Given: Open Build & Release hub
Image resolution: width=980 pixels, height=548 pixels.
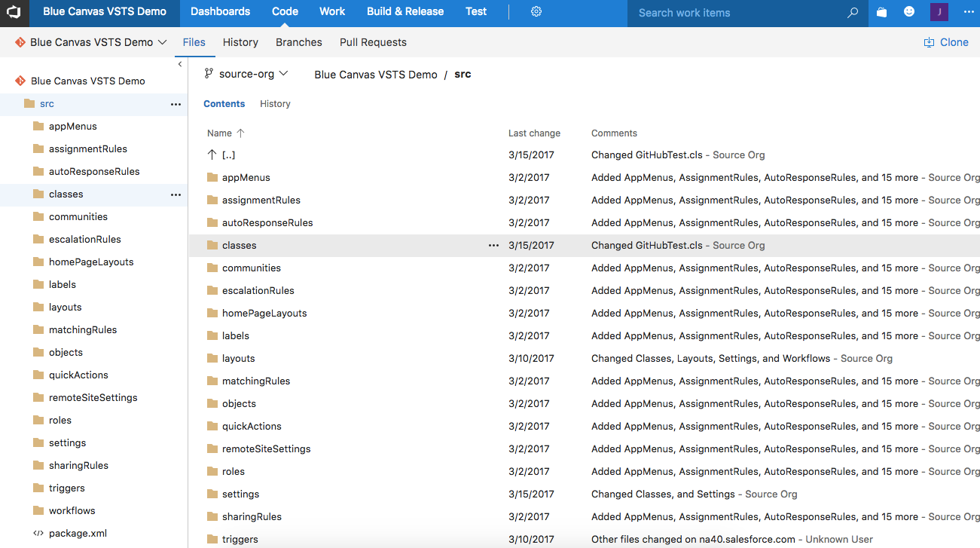Looking at the screenshot, I should (x=405, y=12).
